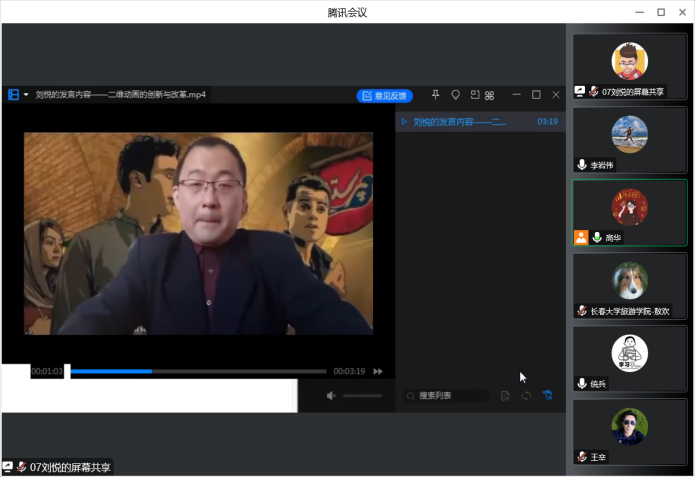The height and width of the screenshot is (477, 695).
Task: Switch player to mini mode icon
Action: (475, 94)
